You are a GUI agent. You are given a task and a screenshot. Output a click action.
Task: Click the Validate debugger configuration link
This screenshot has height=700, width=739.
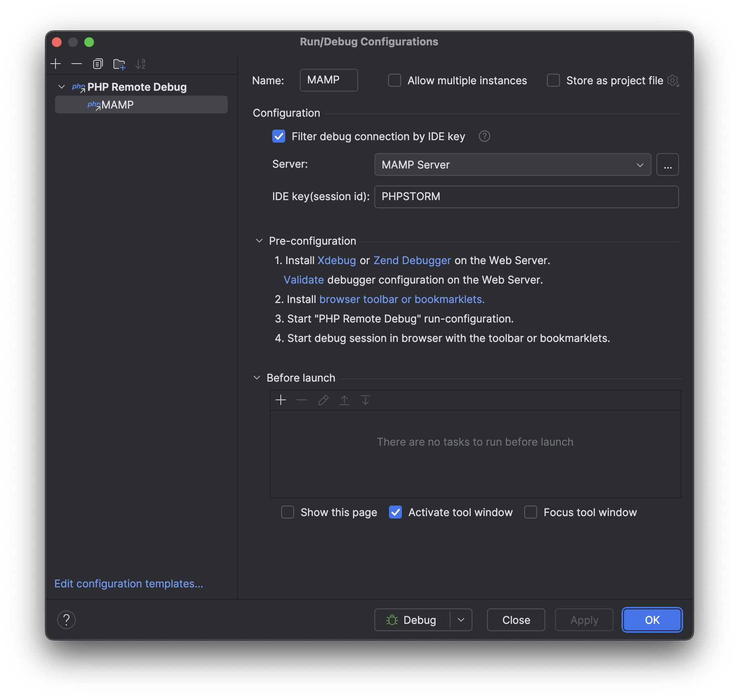coord(303,280)
